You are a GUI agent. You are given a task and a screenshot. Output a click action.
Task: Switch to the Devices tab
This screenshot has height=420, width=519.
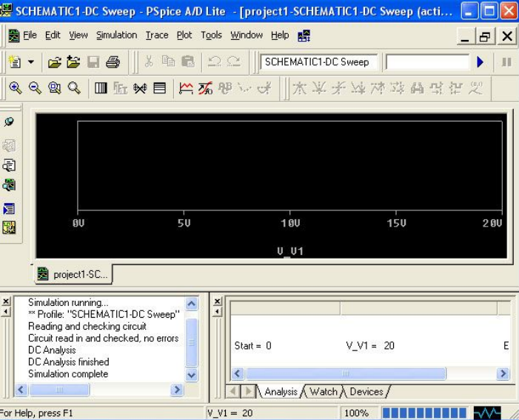366,392
